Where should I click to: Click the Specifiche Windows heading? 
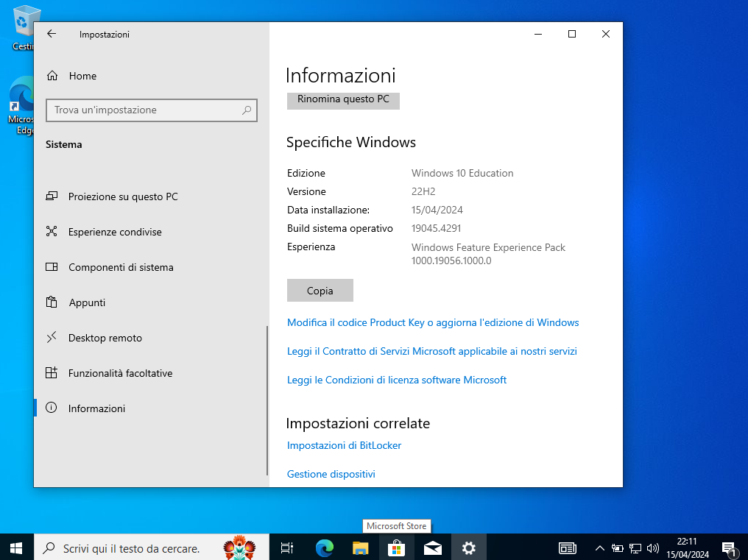351,142
